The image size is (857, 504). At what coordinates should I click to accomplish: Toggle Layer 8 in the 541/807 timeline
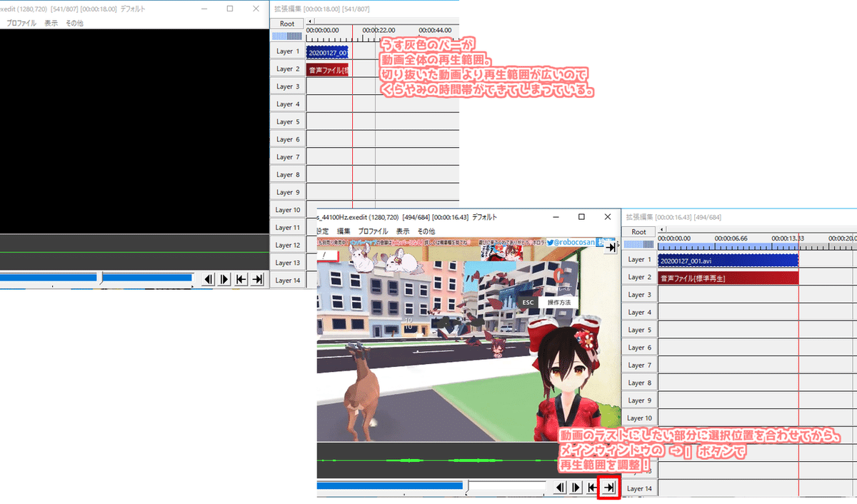pos(287,175)
